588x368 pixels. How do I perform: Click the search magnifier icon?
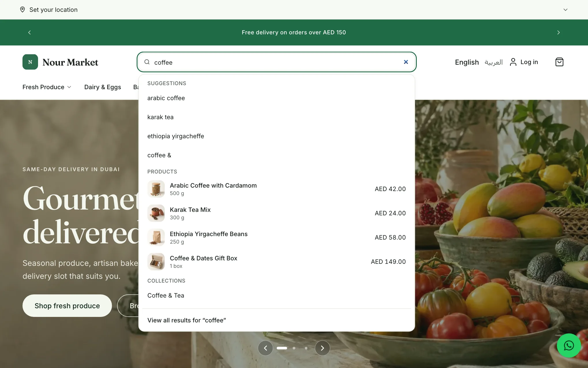tap(147, 62)
